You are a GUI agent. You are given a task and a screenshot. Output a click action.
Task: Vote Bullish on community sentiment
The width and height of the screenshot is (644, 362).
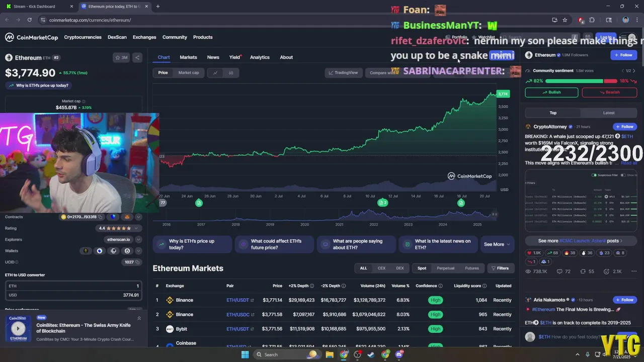click(551, 93)
